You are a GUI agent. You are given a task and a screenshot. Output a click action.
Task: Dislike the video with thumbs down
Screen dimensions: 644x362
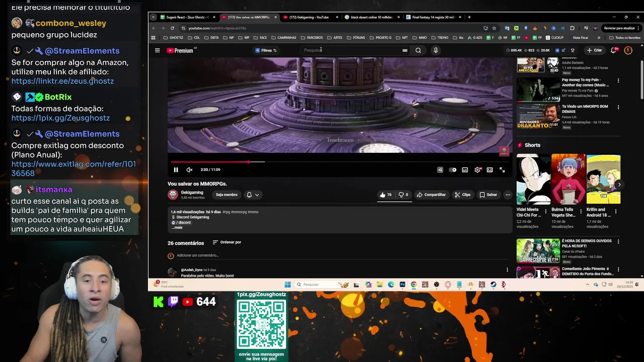[403, 195]
